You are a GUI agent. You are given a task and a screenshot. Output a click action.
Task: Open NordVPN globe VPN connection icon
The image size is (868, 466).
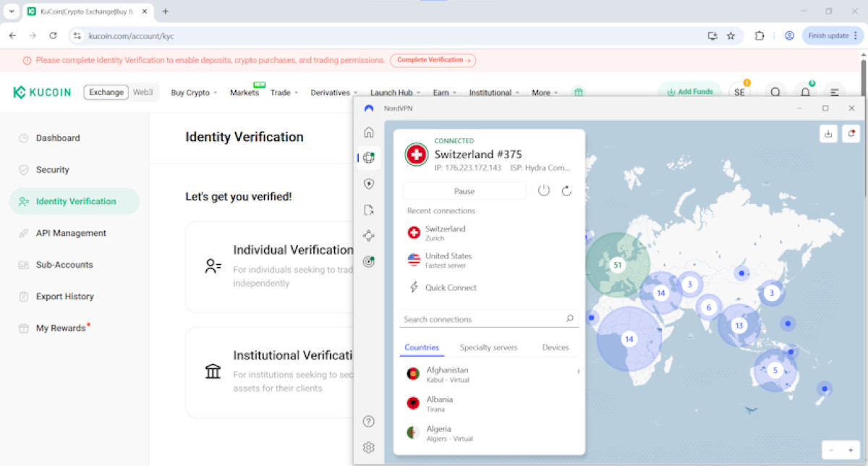(369, 158)
